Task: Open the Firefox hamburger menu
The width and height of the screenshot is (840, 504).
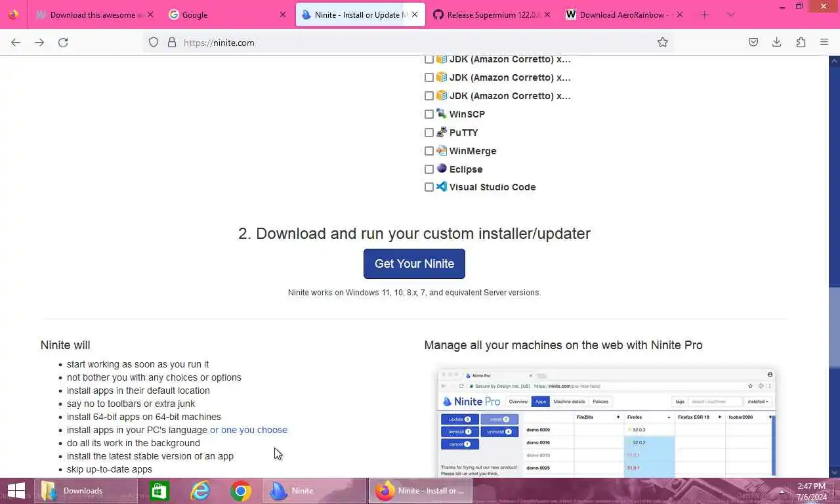Action: coord(824,42)
